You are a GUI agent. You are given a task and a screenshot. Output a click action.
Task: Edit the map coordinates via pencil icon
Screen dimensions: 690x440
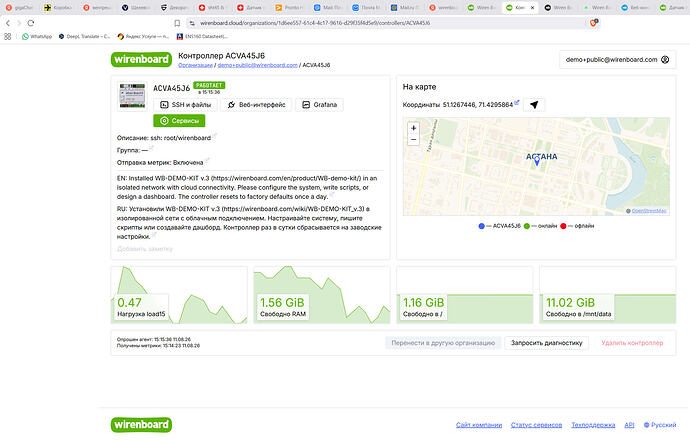pos(517,103)
